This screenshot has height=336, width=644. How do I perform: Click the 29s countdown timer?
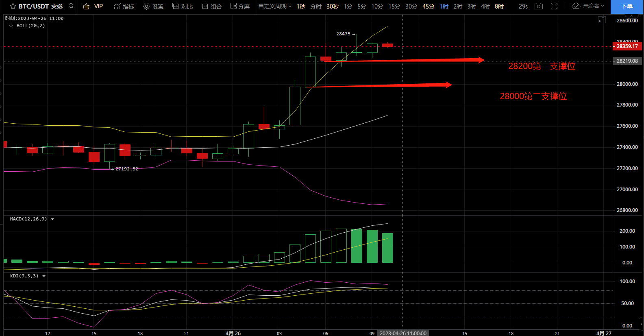pyautogui.click(x=523, y=7)
